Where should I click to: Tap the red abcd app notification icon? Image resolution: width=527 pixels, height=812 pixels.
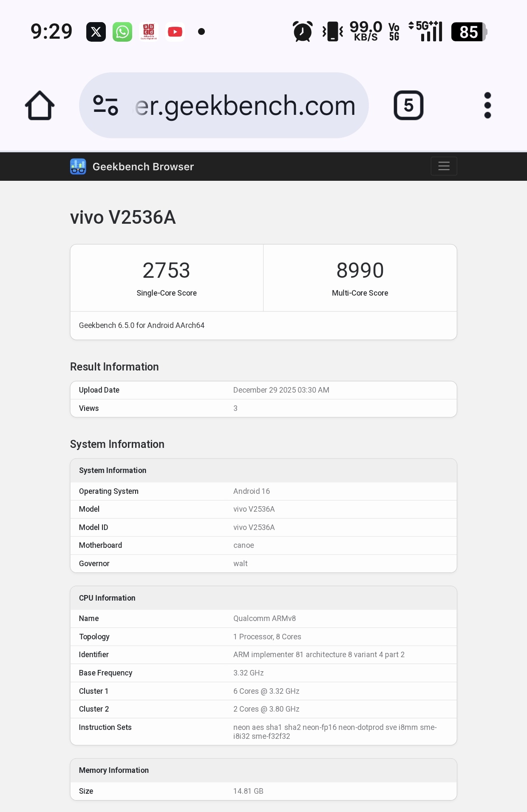click(x=149, y=32)
